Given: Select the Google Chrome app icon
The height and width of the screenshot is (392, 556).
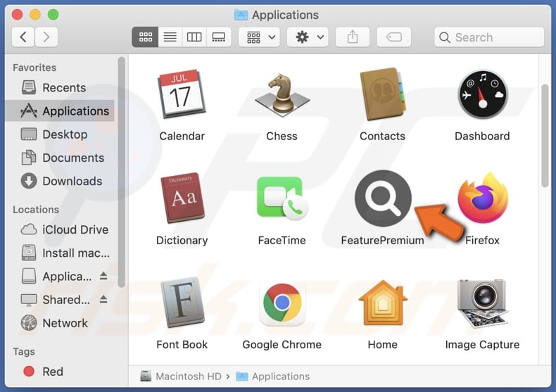Looking at the screenshot, I should tap(282, 303).
